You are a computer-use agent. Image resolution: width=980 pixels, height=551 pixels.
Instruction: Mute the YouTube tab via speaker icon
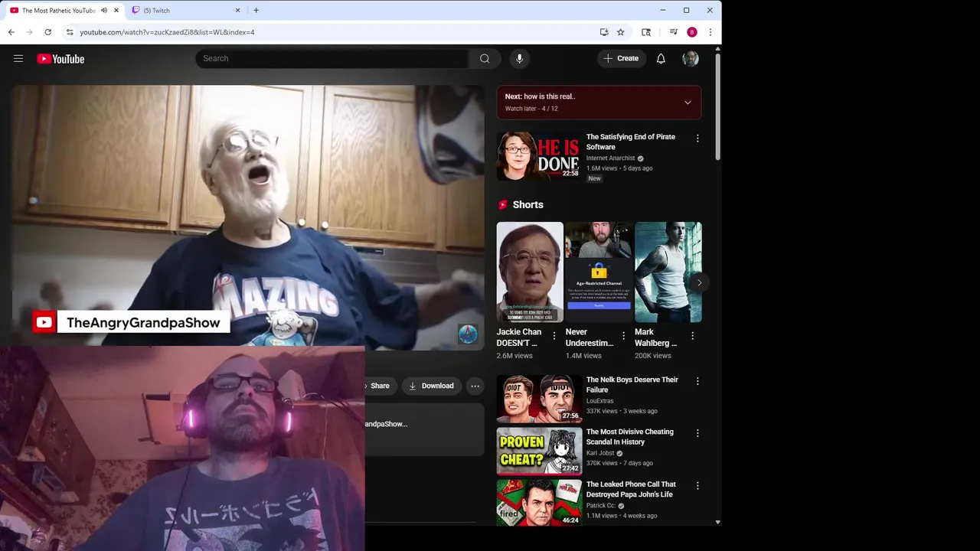click(x=104, y=11)
